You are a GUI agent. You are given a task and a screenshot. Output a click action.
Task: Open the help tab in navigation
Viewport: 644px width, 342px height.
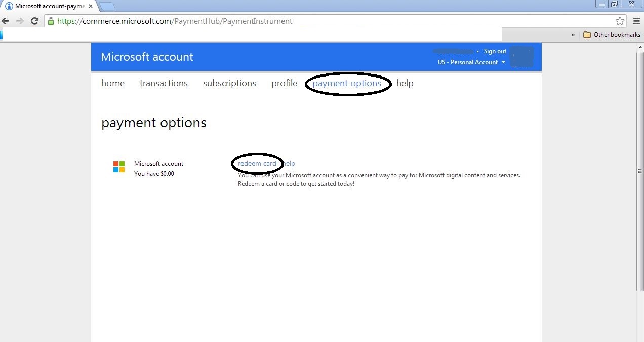coord(405,83)
